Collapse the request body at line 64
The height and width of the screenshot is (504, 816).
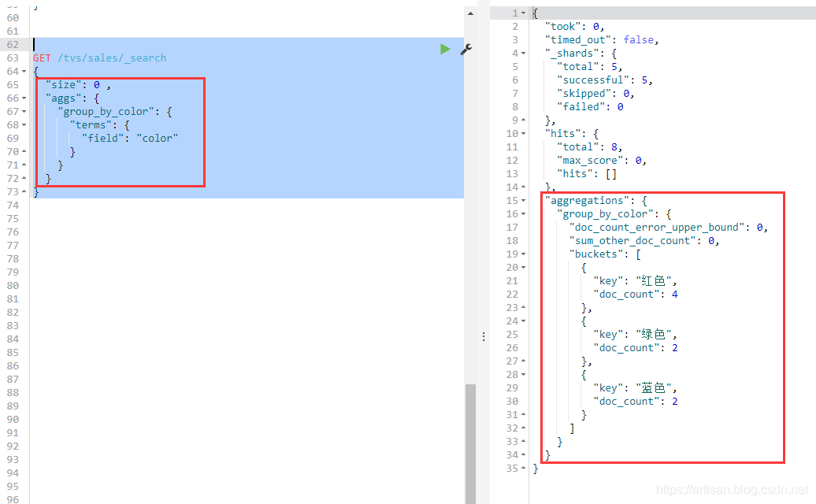(x=24, y=72)
